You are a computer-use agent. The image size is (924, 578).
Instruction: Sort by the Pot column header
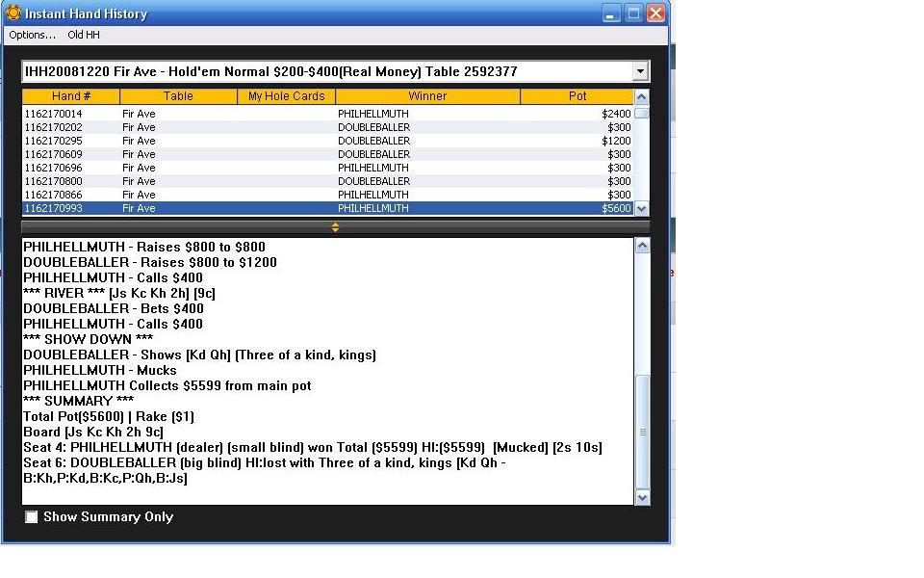click(577, 96)
